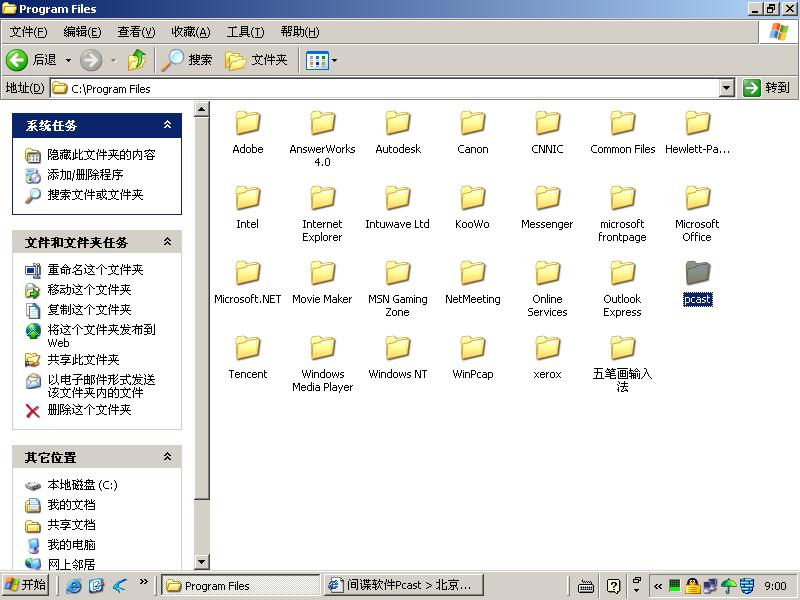Expand the address bar dropdown arrow
The width and height of the screenshot is (800, 600).
click(x=727, y=88)
